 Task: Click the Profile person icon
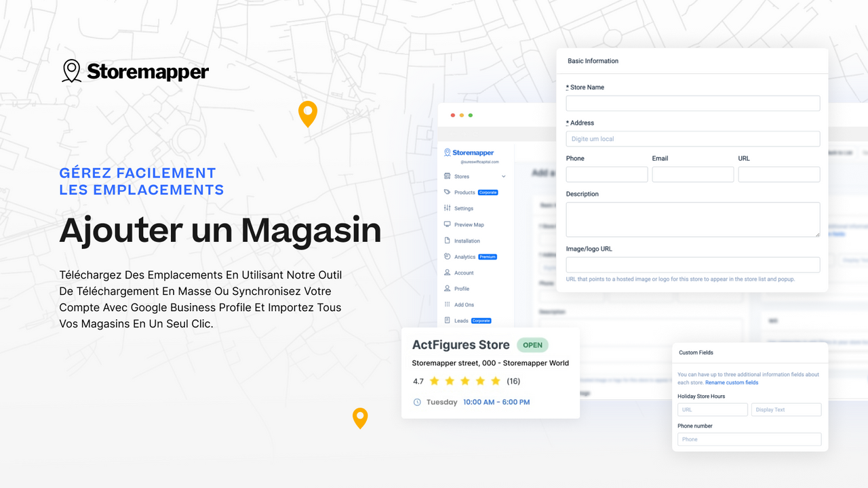pos(448,289)
